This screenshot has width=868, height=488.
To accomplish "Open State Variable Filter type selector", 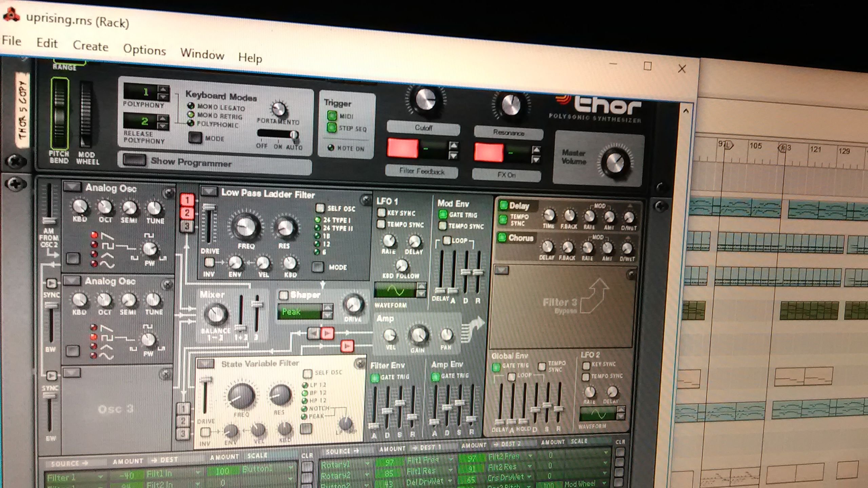I will (205, 364).
